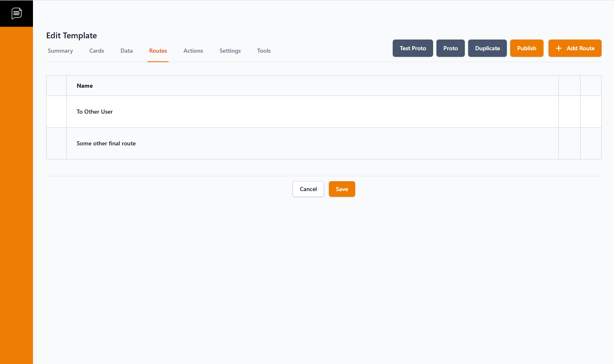Open the Summary tab
The height and width of the screenshot is (364, 614).
click(x=60, y=51)
